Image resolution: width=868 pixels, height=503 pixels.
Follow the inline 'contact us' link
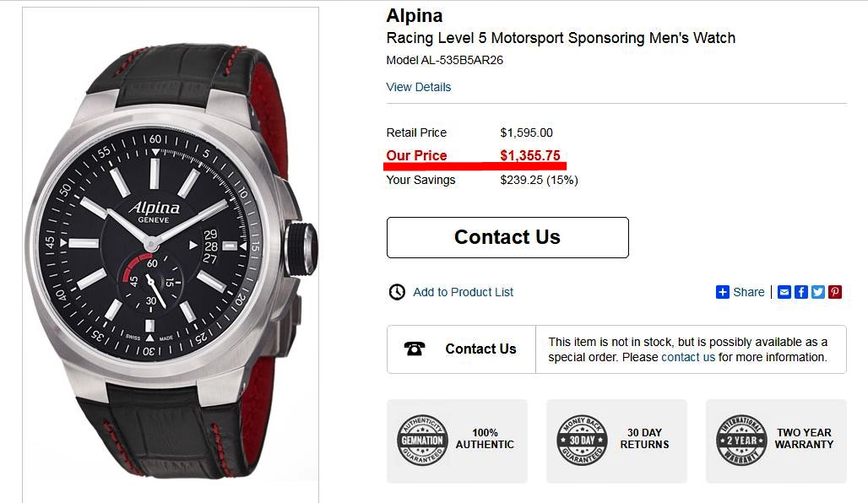coord(688,357)
